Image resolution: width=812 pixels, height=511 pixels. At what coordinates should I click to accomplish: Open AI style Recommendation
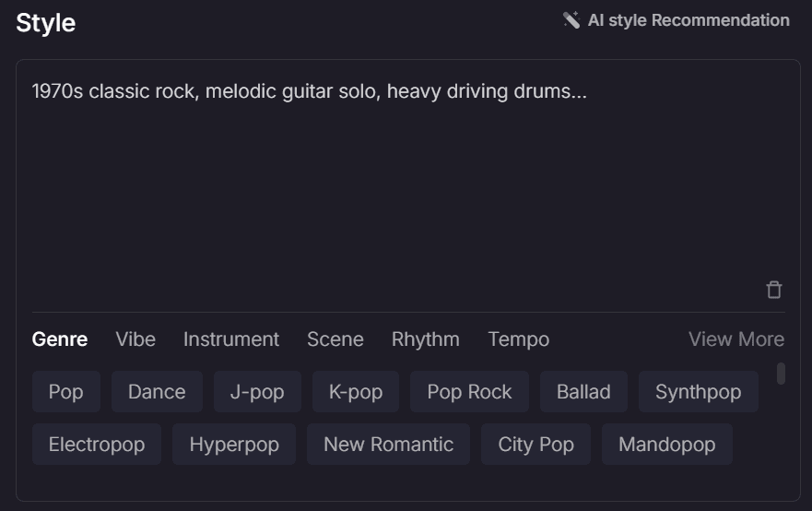[x=677, y=20]
